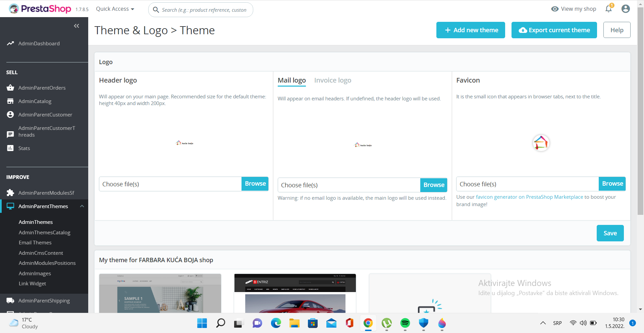Viewport: 644px width, 333px height.
Task: Open Email Themes submenu item
Action: (x=35, y=242)
